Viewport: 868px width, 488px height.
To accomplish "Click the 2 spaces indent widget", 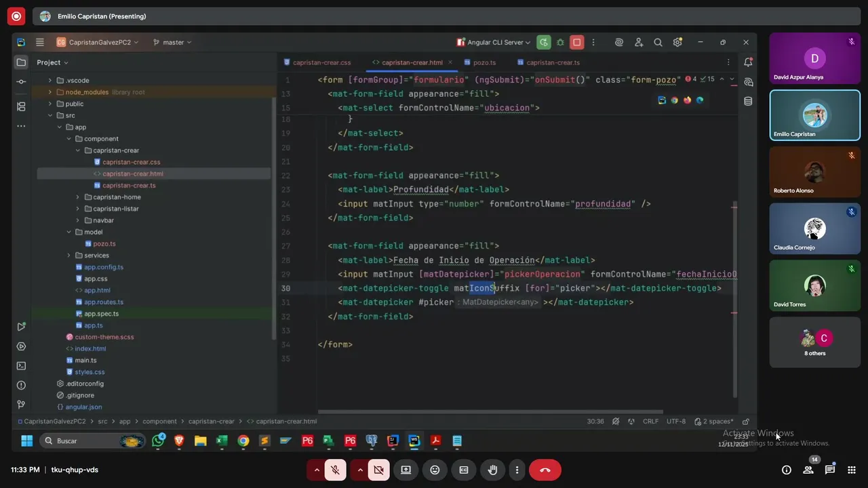I will (714, 421).
